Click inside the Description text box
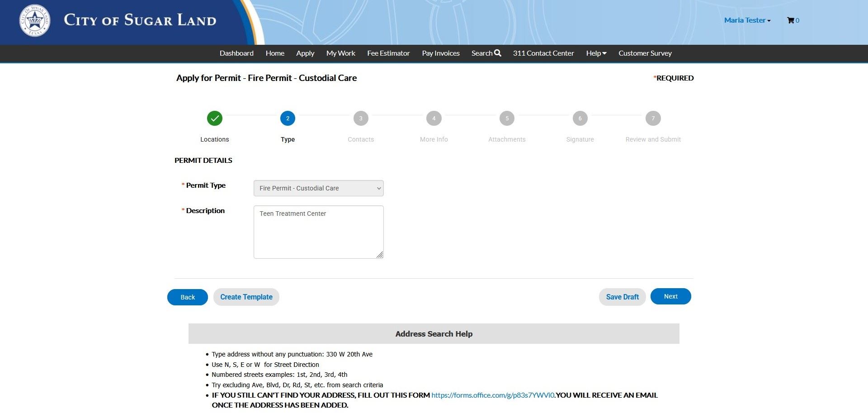The width and height of the screenshot is (868, 418). [x=318, y=232]
